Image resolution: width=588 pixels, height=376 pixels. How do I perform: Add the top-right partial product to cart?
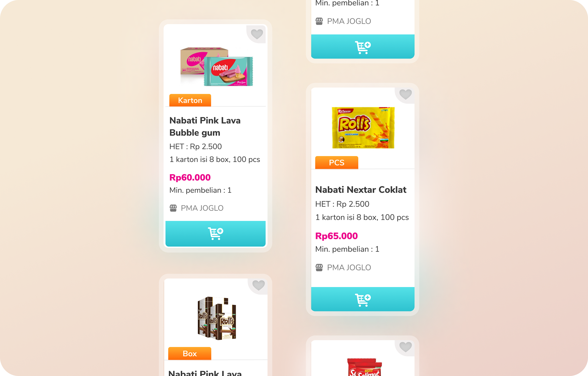coord(363,47)
